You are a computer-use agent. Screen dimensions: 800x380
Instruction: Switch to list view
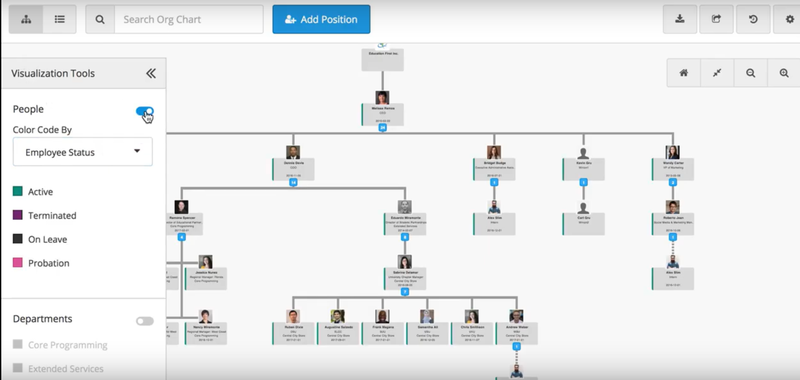[60, 19]
